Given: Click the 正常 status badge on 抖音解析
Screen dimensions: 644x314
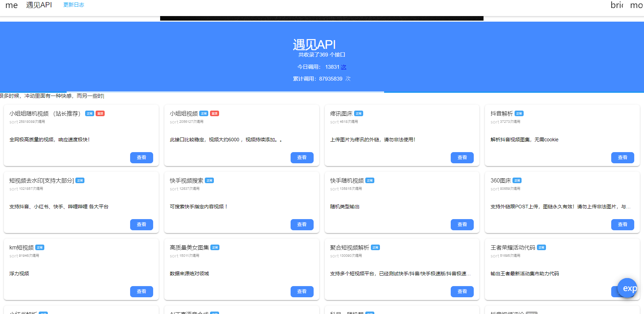Looking at the screenshot, I should tap(519, 113).
